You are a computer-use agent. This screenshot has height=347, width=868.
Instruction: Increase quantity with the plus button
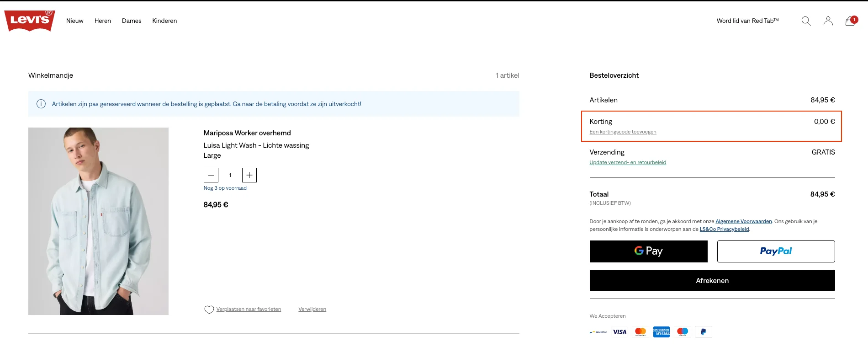click(249, 175)
